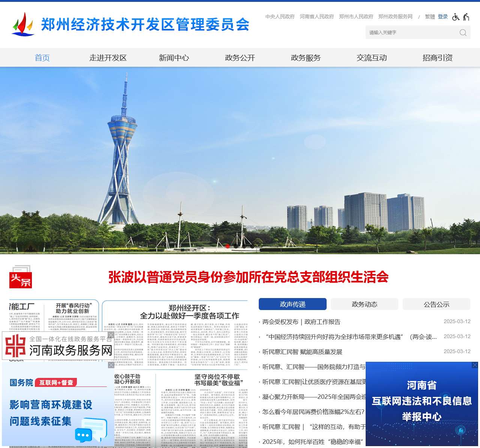Click date 2025-03-12 beside 两会受权发布
The width and height of the screenshot is (480, 448).
(457, 321)
